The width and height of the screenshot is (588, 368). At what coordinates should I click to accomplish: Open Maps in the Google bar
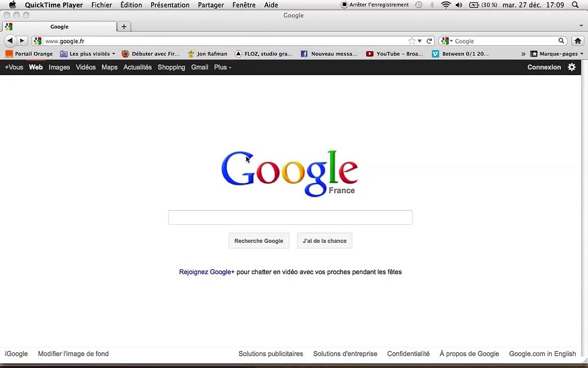pyautogui.click(x=110, y=67)
